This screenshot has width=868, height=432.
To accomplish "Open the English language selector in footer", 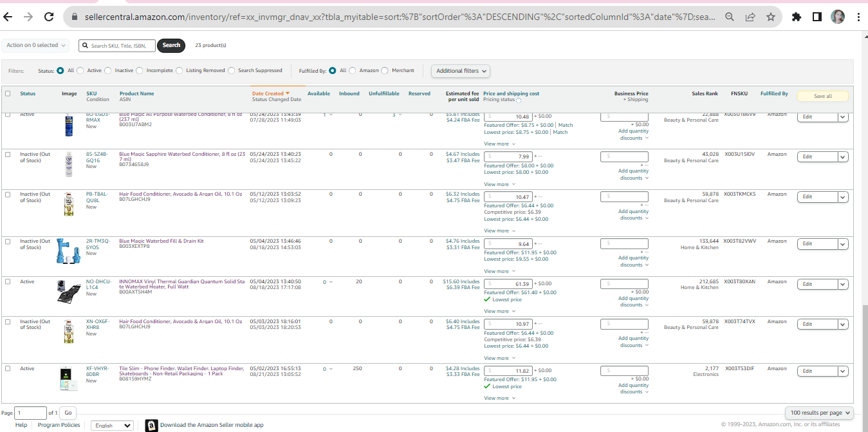I will (x=113, y=426).
